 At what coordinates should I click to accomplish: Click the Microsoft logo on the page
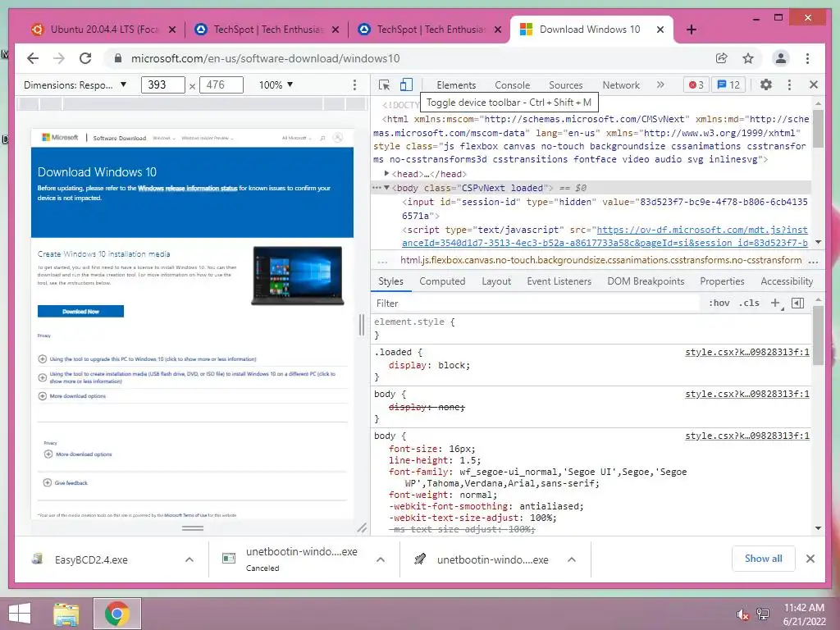(60, 138)
